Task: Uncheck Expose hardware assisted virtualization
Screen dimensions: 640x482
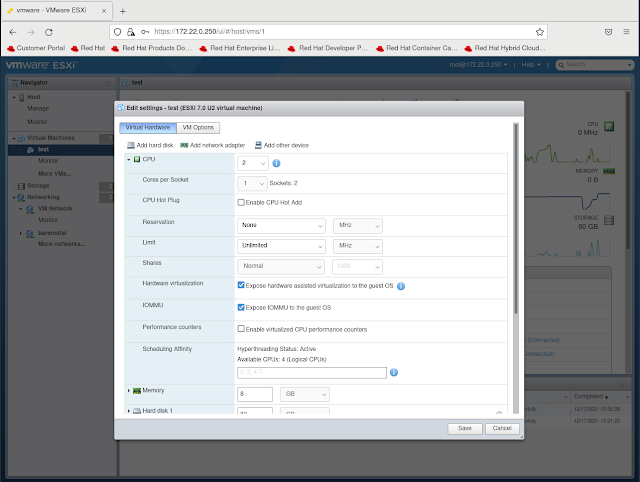Action: pos(241,285)
